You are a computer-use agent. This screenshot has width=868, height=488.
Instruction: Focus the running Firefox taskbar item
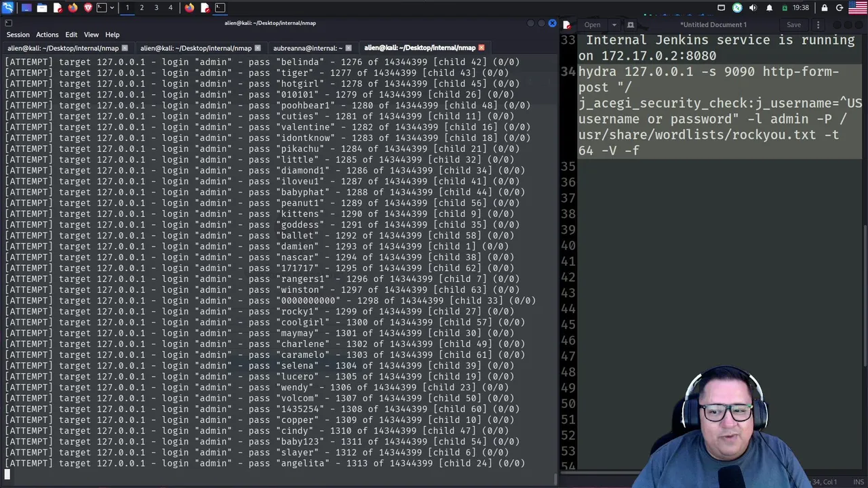coord(189,7)
